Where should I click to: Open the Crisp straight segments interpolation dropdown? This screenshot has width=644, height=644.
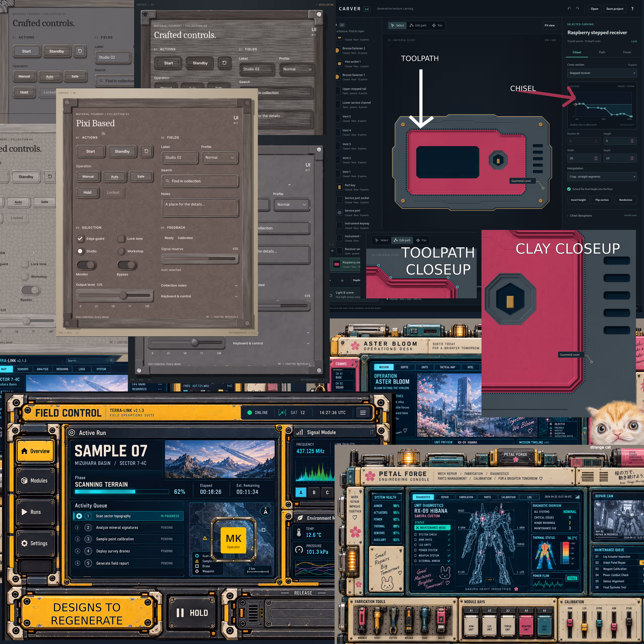[x=602, y=177]
